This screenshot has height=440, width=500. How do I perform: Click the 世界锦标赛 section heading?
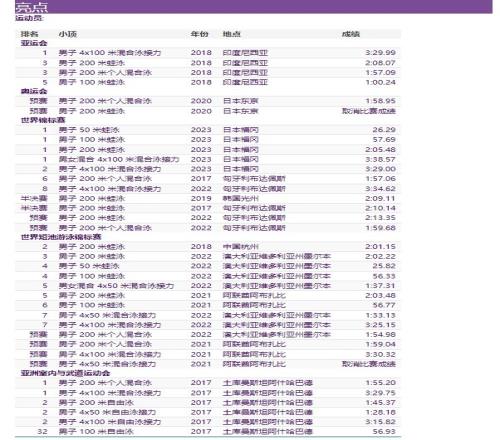(x=43, y=120)
